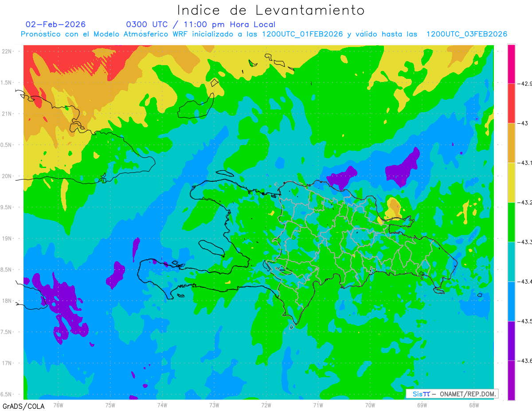Click the "Indice de Levantamiento" title
Viewport: 532px width, 411px height.
[x=271, y=10]
